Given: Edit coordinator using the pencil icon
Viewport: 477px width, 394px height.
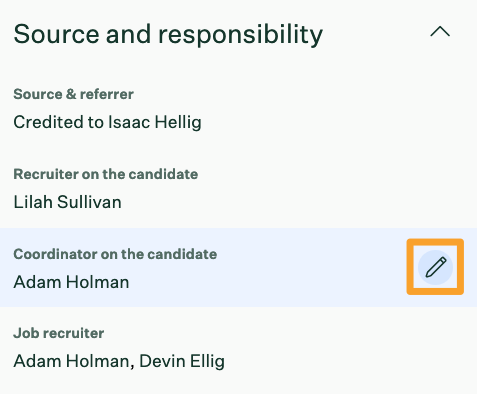Looking at the screenshot, I should click(x=435, y=267).
